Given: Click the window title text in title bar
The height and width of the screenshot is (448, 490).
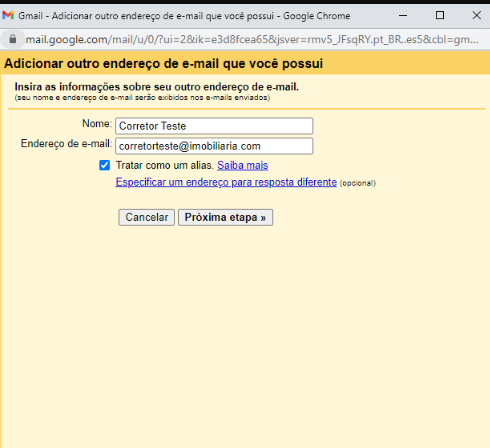Looking at the screenshot, I should (184, 16).
